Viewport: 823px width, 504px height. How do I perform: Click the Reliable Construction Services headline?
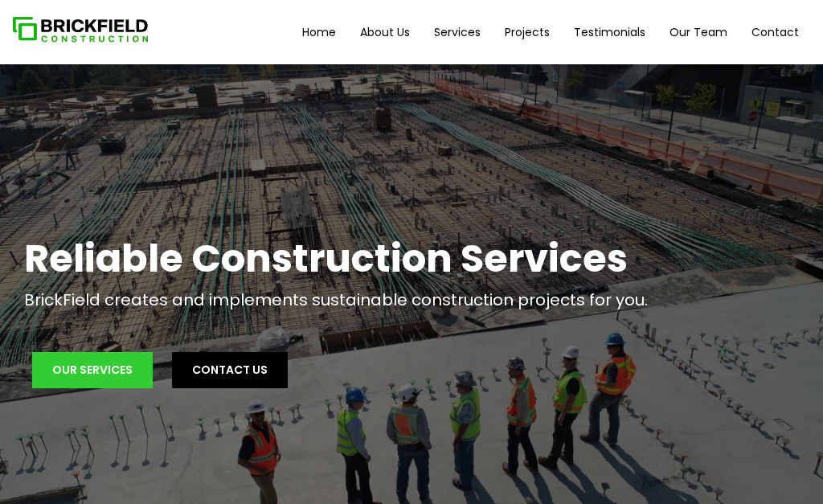(326, 258)
